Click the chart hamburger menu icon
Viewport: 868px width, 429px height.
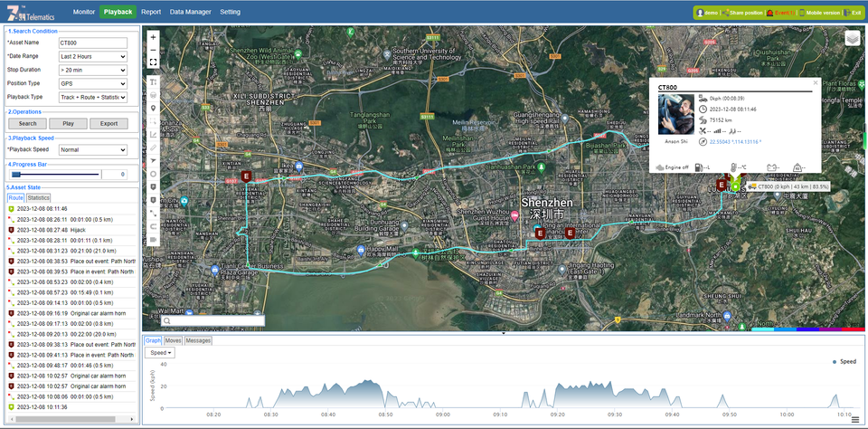854,419
